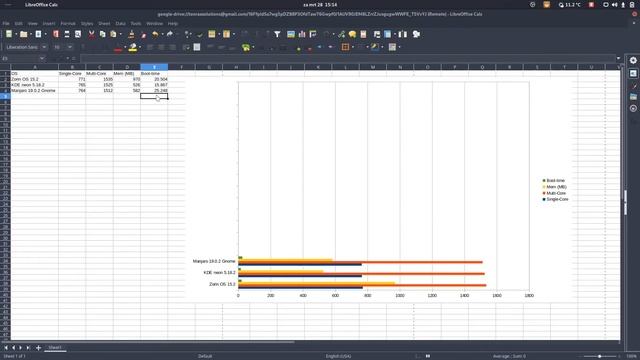640x360 pixels.
Task: Go to the first sheet arrow
Action: (6, 348)
